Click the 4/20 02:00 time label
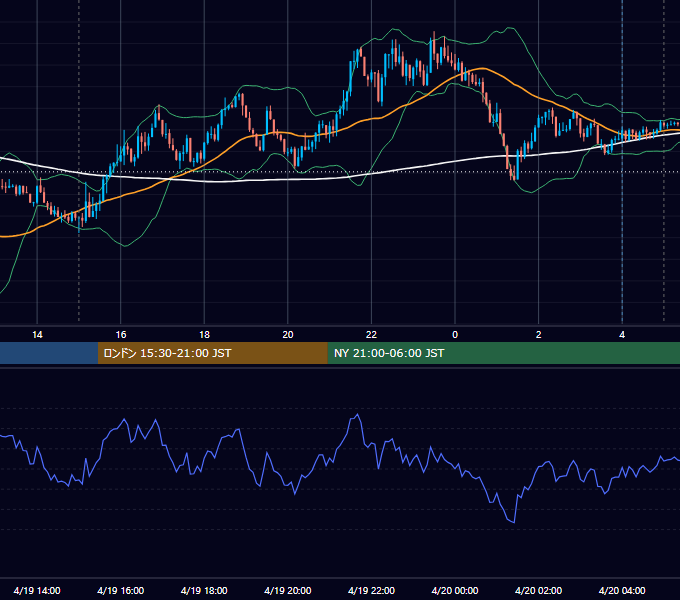Image resolution: width=680 pixels, height=600 pixels. [x=538, y=590]
